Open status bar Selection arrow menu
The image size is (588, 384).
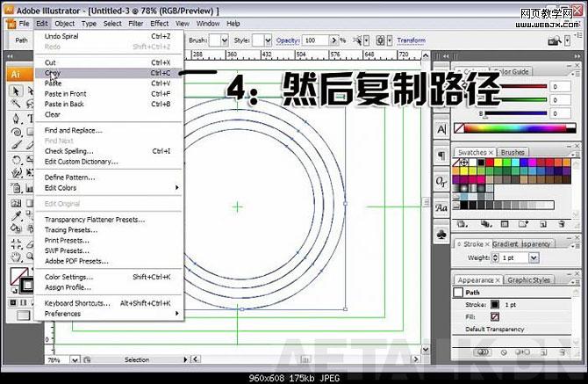[x=185, y=359]
